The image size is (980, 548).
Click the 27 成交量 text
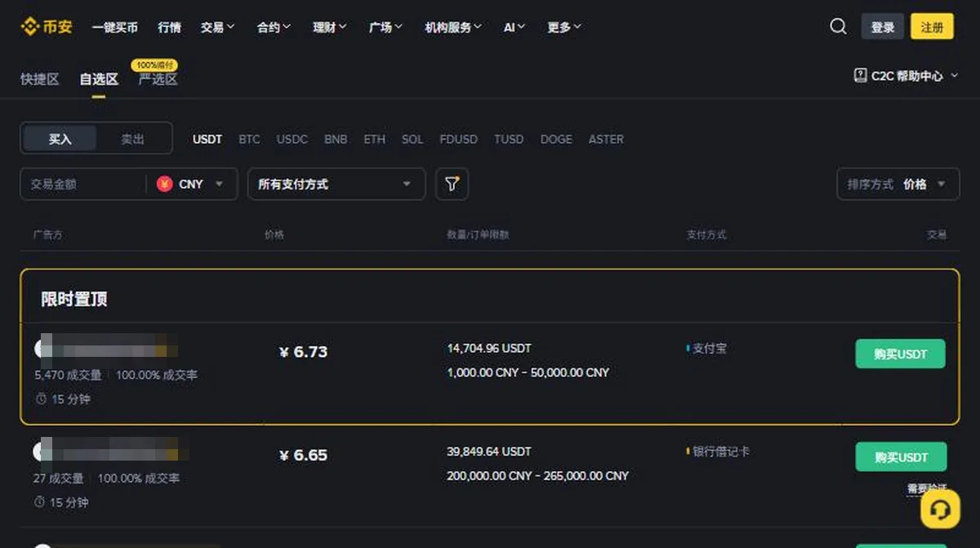(x=58, y=478)
